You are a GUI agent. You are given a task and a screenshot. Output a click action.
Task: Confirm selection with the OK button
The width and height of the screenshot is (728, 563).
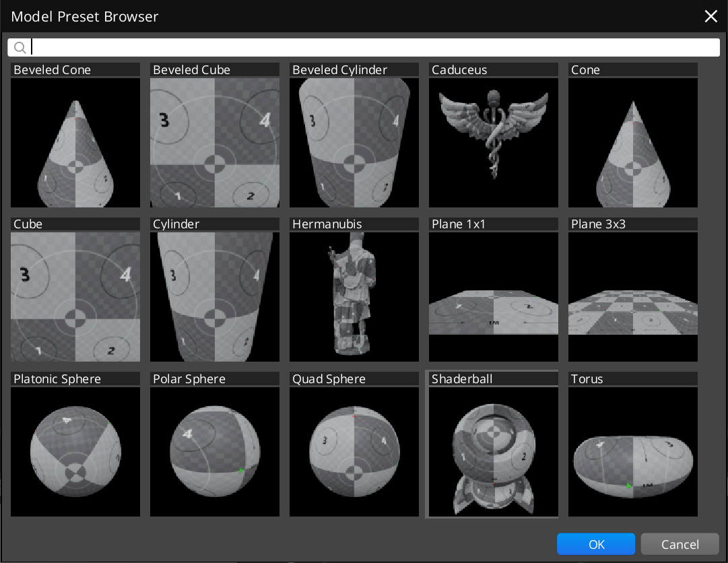pyautogui.click(x=596, y=544)
